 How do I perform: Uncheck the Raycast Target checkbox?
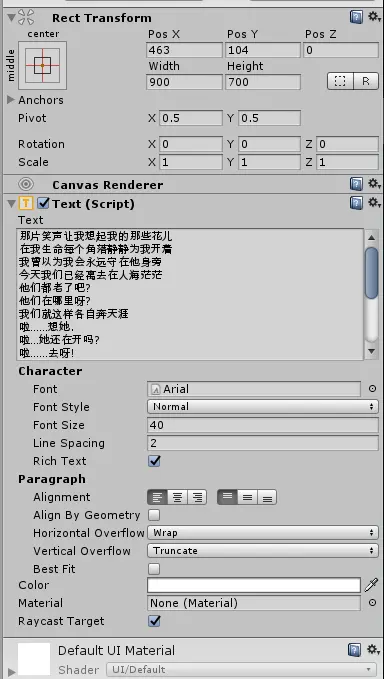pyautogui.click(x=154, y=621)
